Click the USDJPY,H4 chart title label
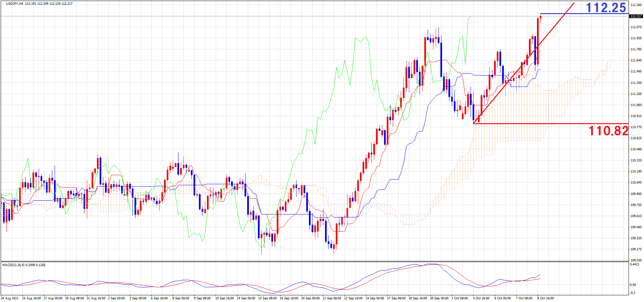644x302 pixels. pos(14,4)
